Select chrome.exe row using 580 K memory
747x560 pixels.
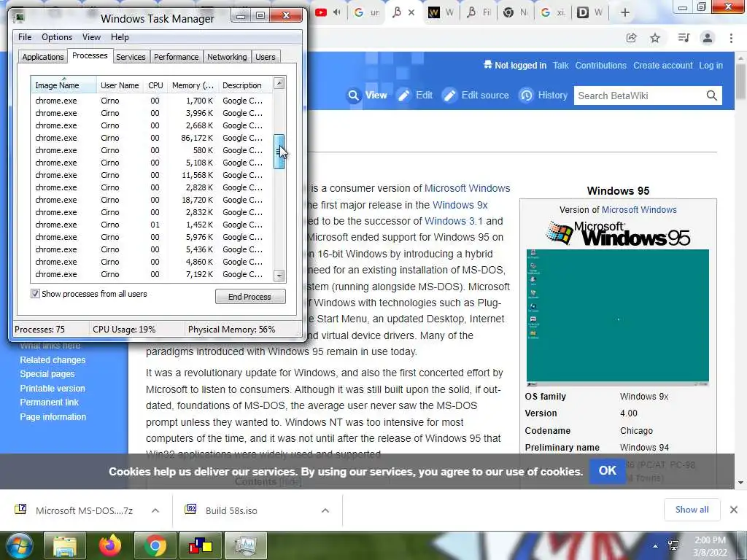tap(152, 150)
